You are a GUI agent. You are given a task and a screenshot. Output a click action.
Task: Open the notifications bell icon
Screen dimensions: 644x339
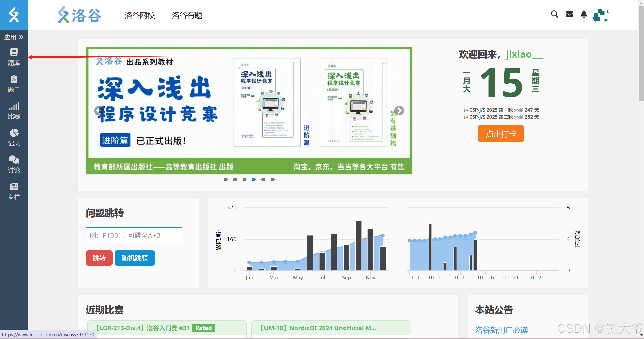[x=584, y=14]
